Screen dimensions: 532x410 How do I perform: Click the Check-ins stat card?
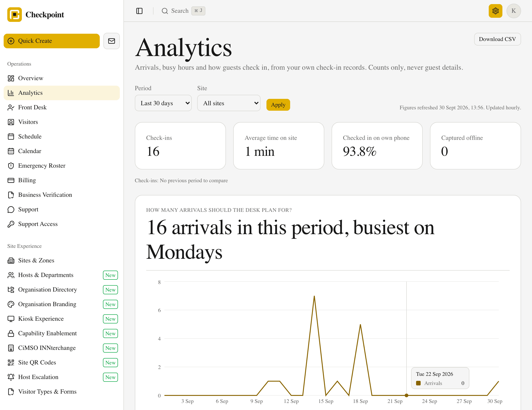pos(180,146)
